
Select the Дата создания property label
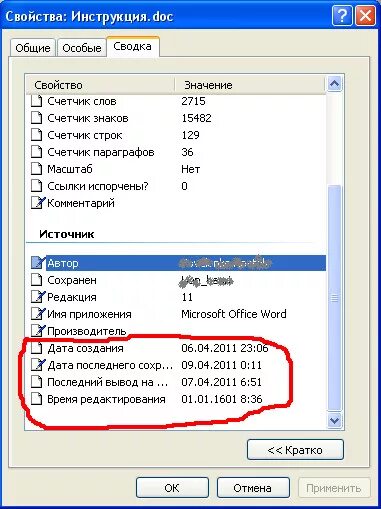click(85, 348)
